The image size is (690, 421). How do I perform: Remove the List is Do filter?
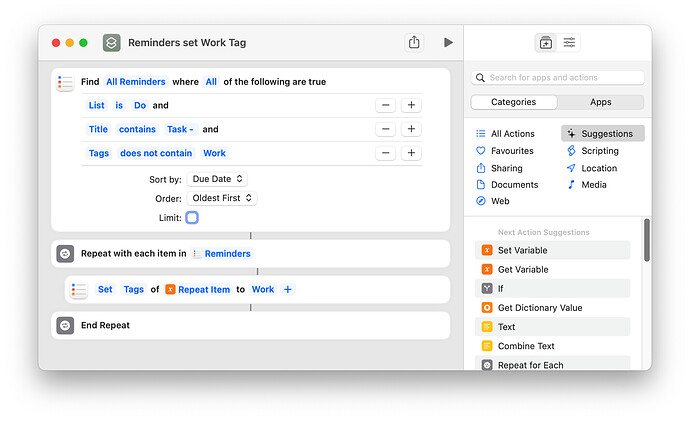385,105
